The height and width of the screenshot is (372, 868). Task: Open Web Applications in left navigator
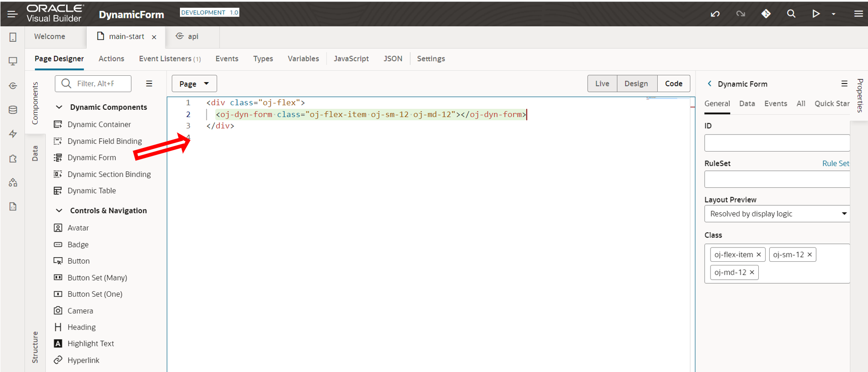tap(13, 61)
